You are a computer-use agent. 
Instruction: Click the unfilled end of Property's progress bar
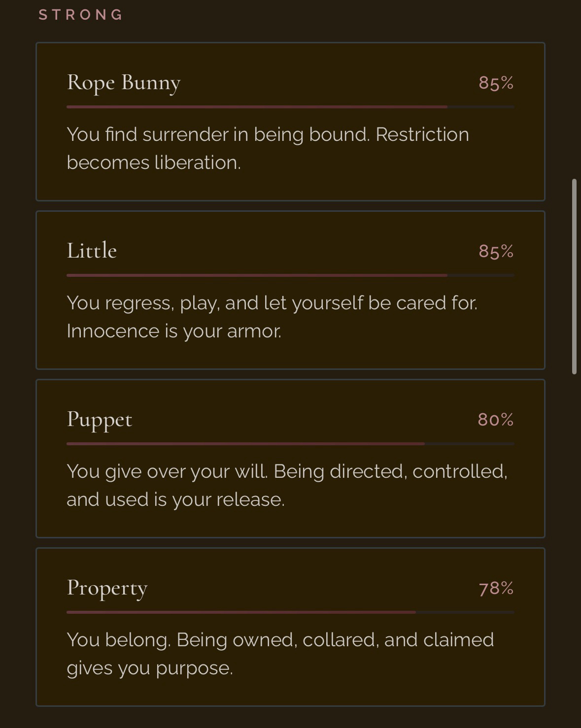point(465,612)
